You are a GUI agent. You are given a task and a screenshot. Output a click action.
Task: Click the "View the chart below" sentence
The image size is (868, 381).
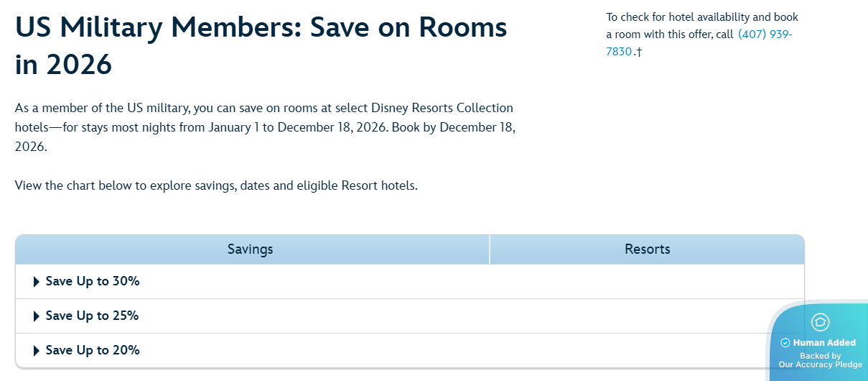[x=216, y=185]
